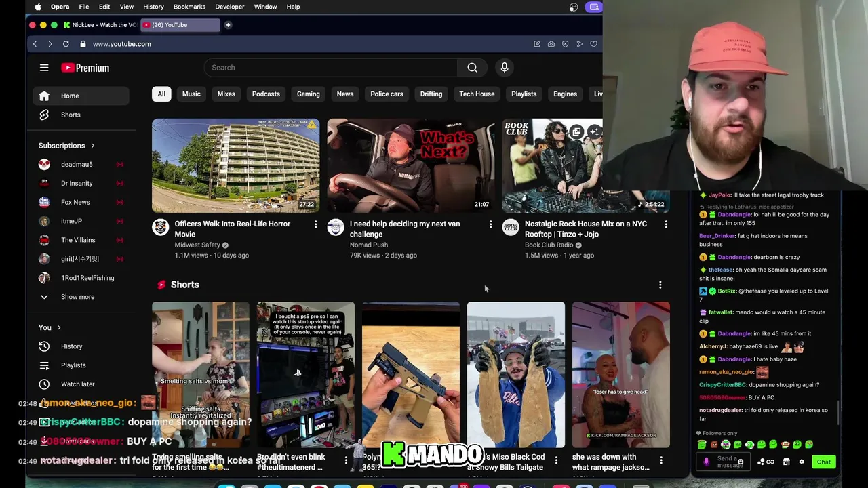Open the Developer menu in menu bar
This screenshot has width=868, height=488.
pyautogui.click(x=230, y=7)
